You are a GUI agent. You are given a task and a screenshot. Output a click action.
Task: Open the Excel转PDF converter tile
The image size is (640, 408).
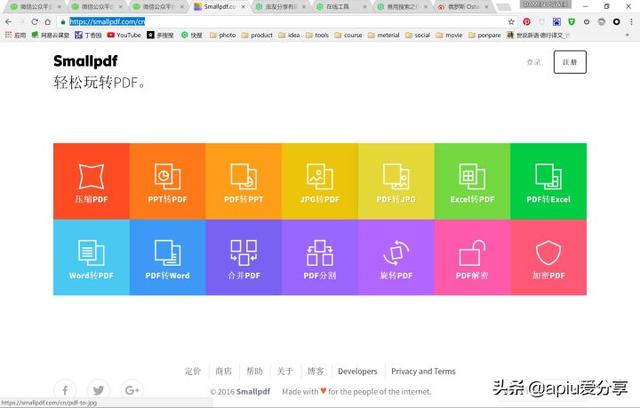coord(472,181)
